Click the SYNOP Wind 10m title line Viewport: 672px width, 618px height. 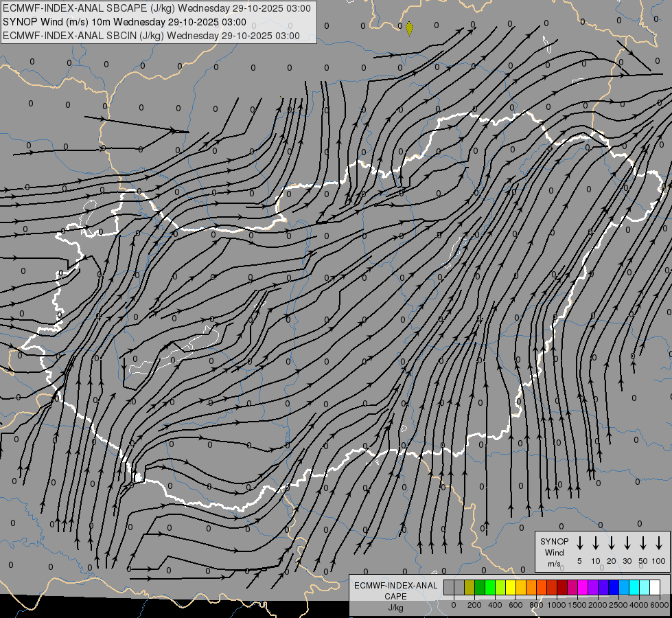pyautogui.click(x=125, y=22)
